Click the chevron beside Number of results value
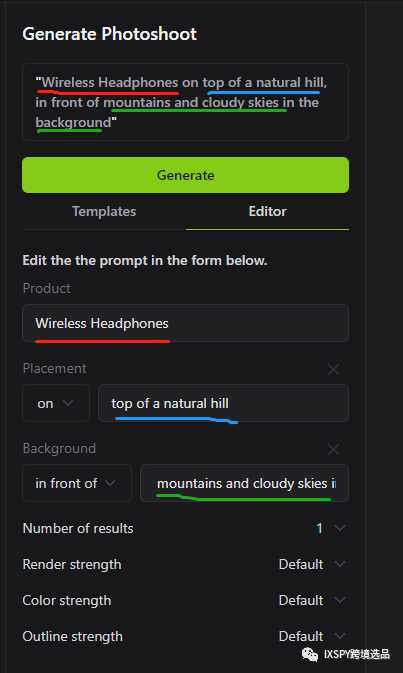Image resolution: width=403 pixels, height=673 pixels. click(x=339, y=528)
